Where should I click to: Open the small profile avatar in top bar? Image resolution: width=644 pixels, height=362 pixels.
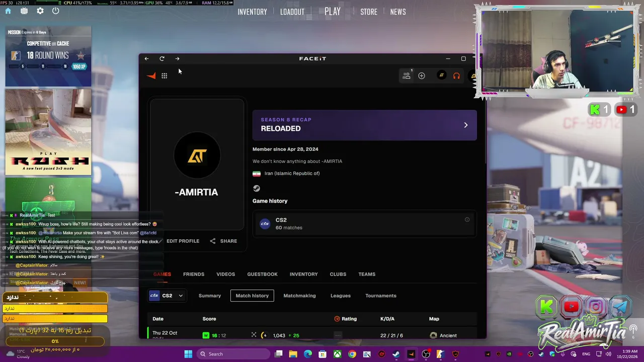[441, 75]
